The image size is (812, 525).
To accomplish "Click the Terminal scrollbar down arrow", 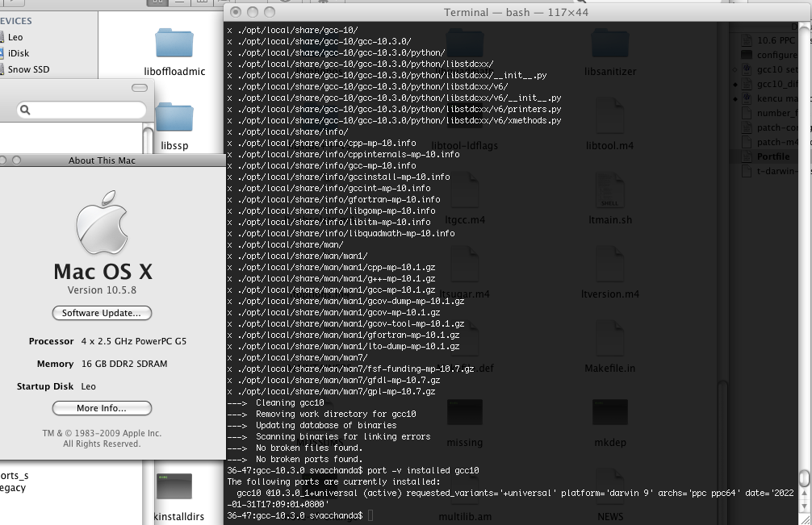I will [x=804, y=506].
